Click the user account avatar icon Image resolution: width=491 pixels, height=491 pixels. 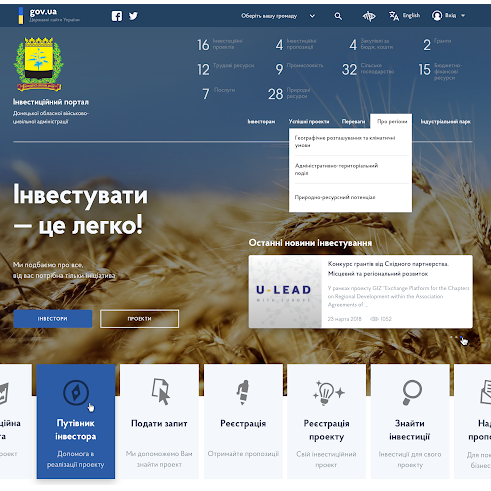click(x=437, y=15)
